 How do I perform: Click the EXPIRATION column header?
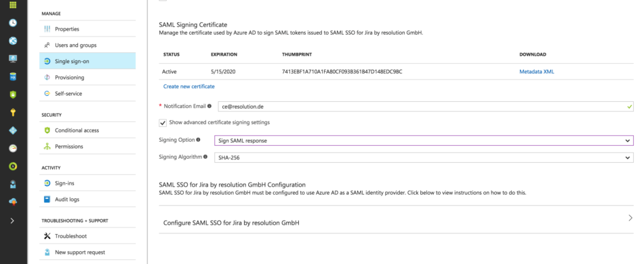coord(224,55)
